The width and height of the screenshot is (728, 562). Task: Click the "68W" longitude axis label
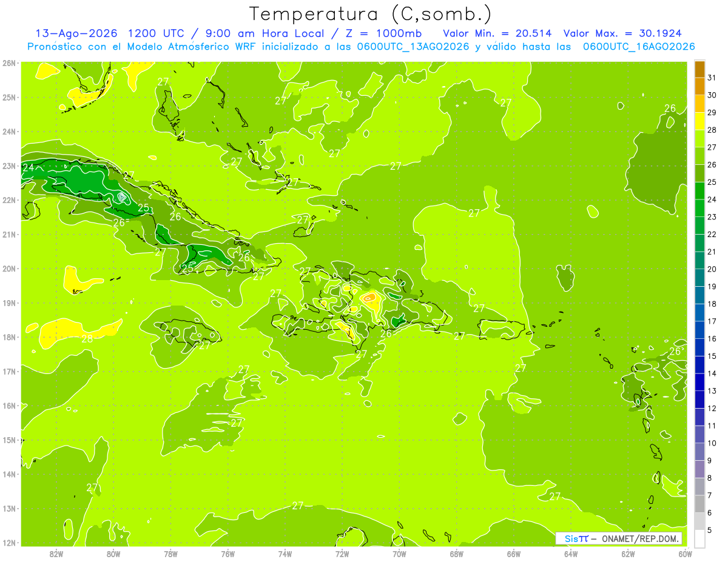pos(457,554)
